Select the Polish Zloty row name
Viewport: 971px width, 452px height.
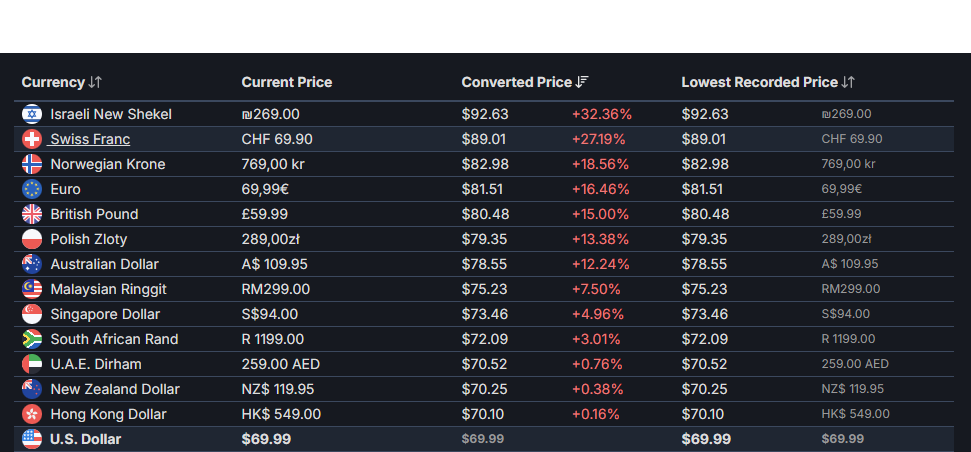click(x=89, y=239)
